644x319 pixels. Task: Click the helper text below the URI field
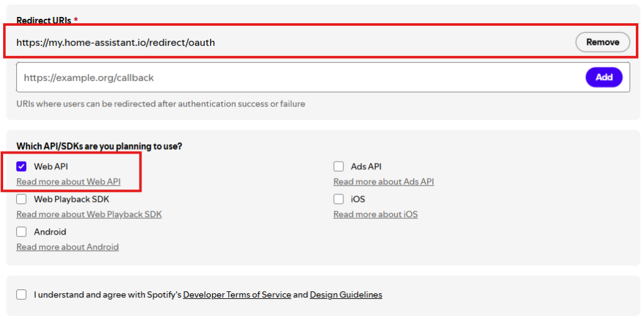161,104
